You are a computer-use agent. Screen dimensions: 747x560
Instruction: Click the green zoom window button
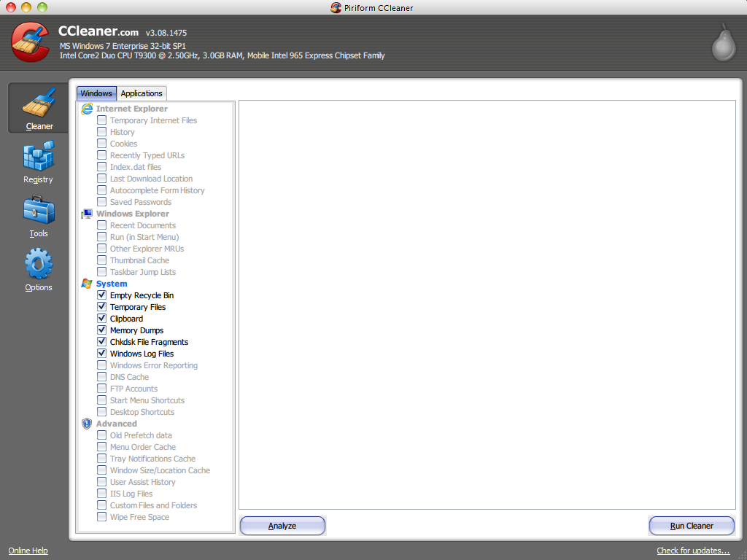pos(42,7)
